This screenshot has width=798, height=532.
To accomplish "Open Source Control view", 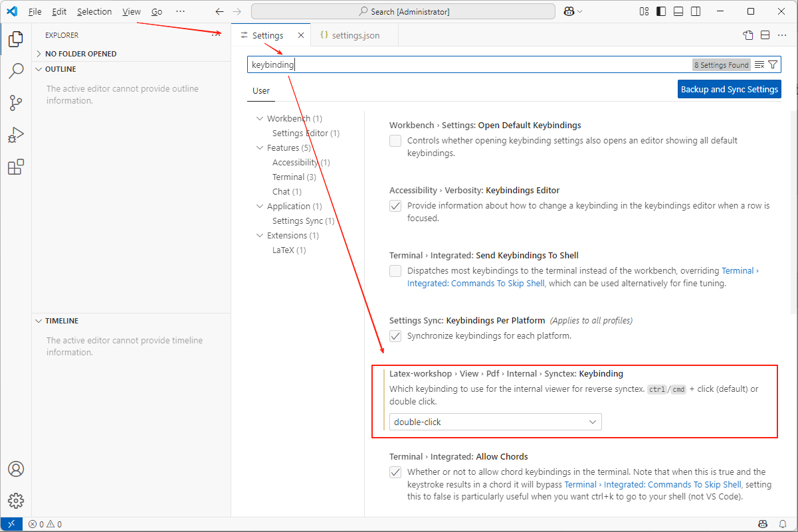I will 16,103.
